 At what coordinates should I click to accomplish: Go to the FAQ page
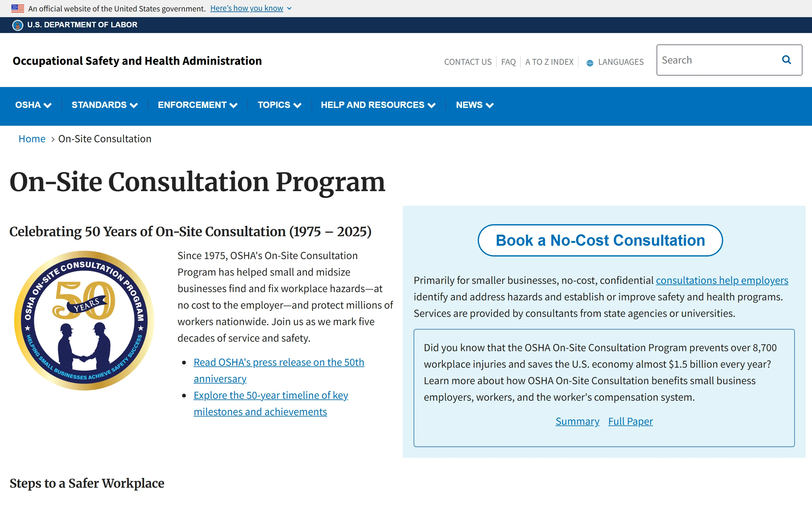tap(508, 62)
